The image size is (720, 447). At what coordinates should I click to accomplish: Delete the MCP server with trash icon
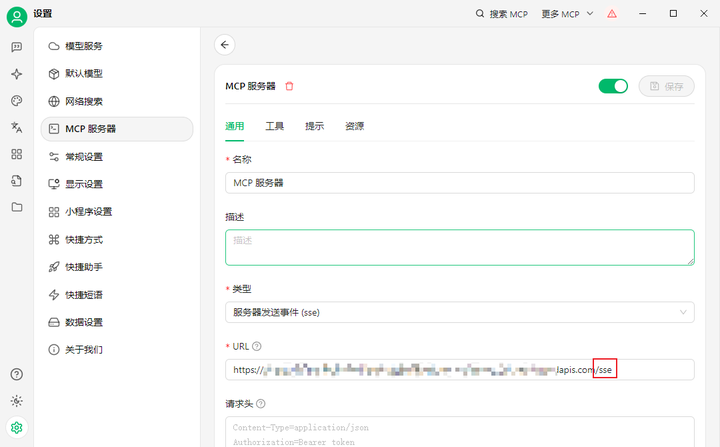pyautogui.click(x=289, y=86)
